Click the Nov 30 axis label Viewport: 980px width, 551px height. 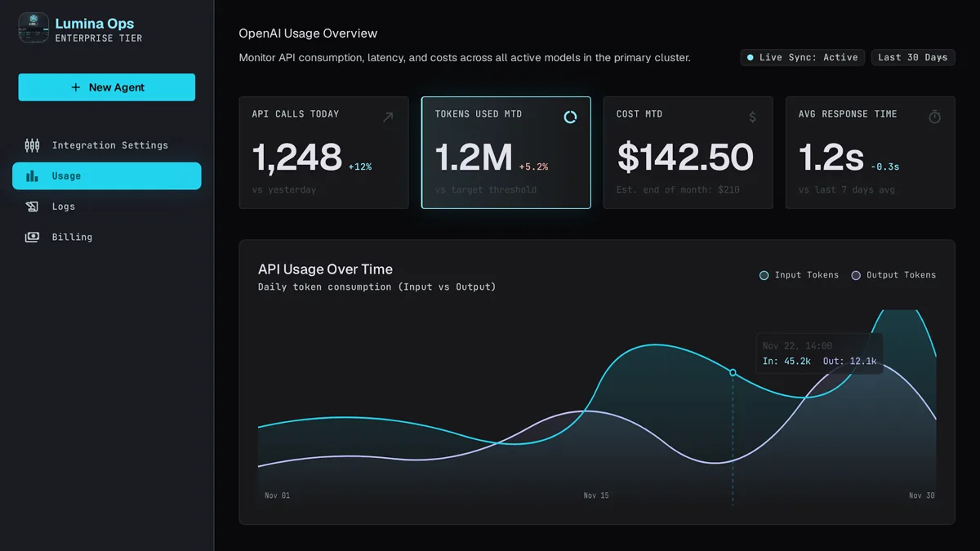[x=921, y=495]
